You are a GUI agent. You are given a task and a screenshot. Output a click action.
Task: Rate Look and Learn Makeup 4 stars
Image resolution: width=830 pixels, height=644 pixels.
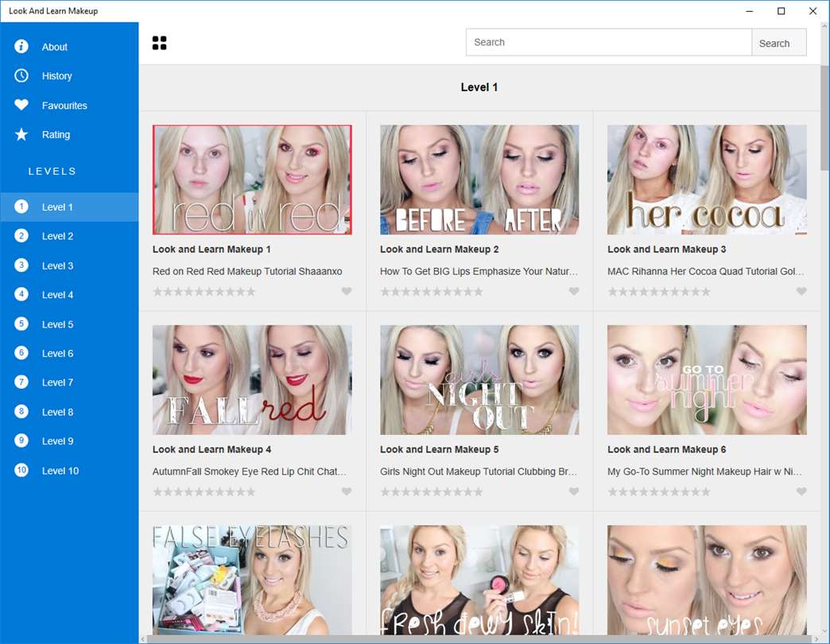[204, 492]
